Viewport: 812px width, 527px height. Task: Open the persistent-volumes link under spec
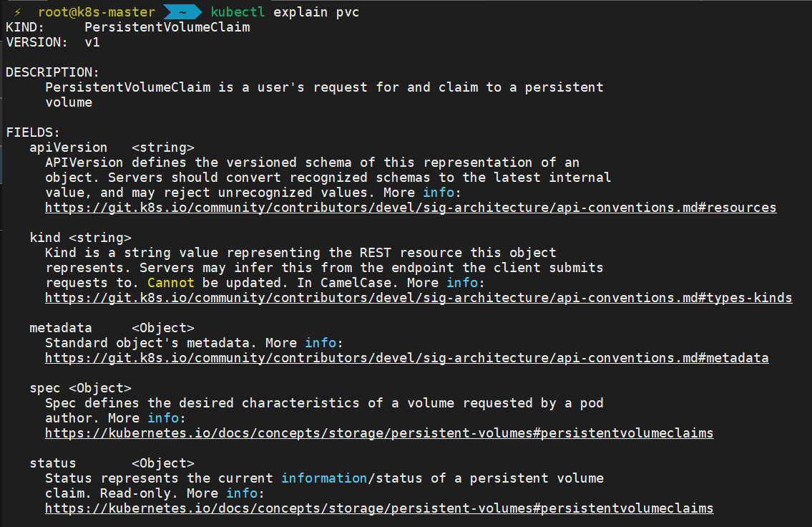coord(379,433)
